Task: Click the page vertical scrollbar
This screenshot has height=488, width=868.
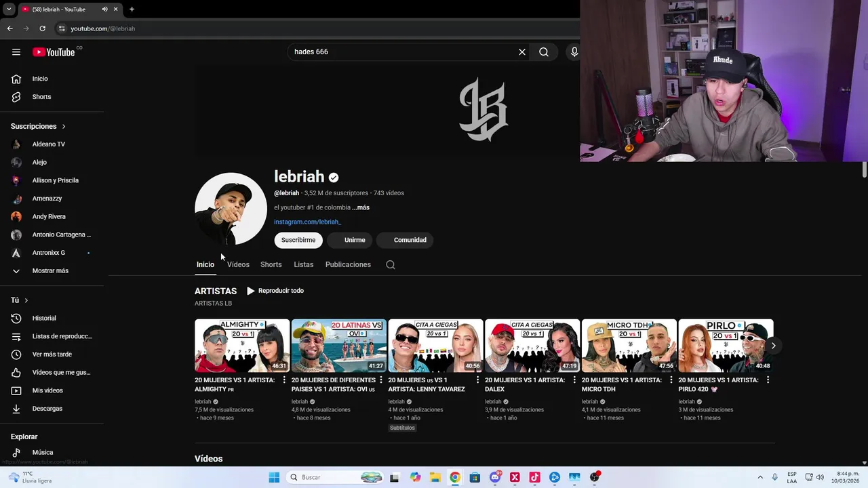Action: [864, 170]
